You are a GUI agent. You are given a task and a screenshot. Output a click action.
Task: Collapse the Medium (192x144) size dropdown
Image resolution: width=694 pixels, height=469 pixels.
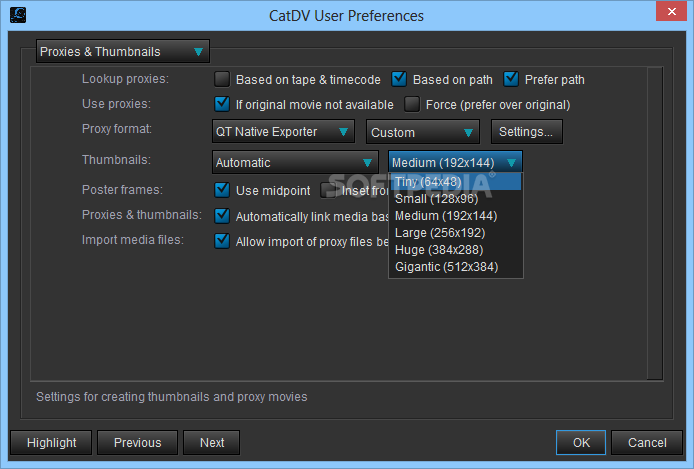(455, 162)
